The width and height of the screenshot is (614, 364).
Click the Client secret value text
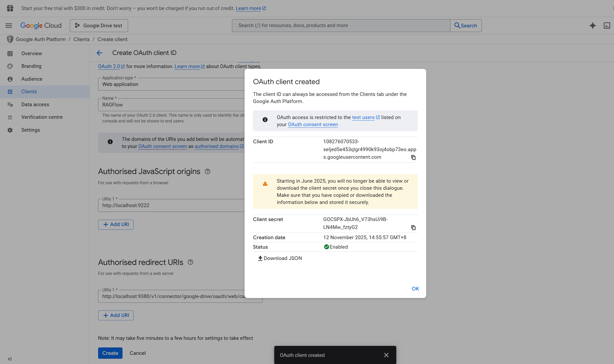(356, 223)
